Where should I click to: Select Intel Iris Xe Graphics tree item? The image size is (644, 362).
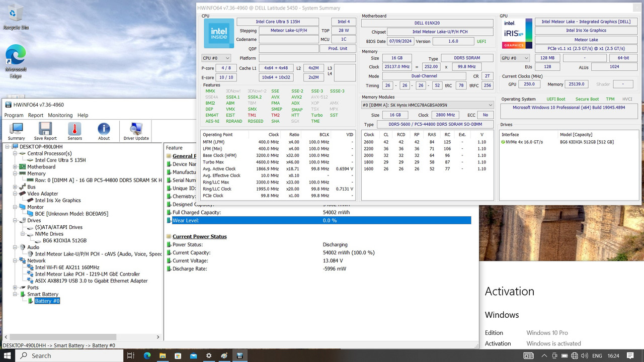coord(58,201)
